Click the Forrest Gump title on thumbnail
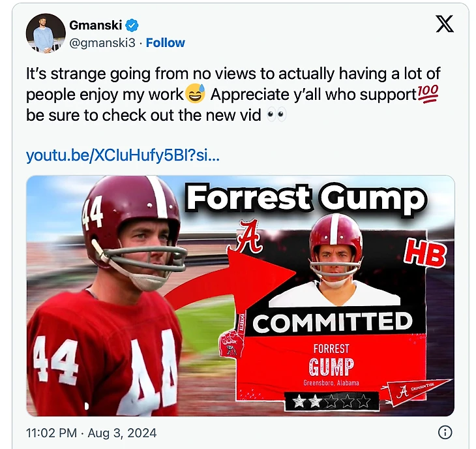This screenshot has width=476, height=449. tap(306, 198)
